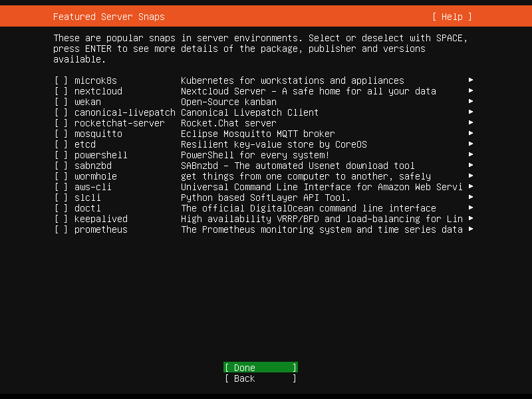Toggle the keepalived snap checkbox
Image resolution: width=532 pixels, height=399 pixels.
pyautogui.click(x=61, y=219)
